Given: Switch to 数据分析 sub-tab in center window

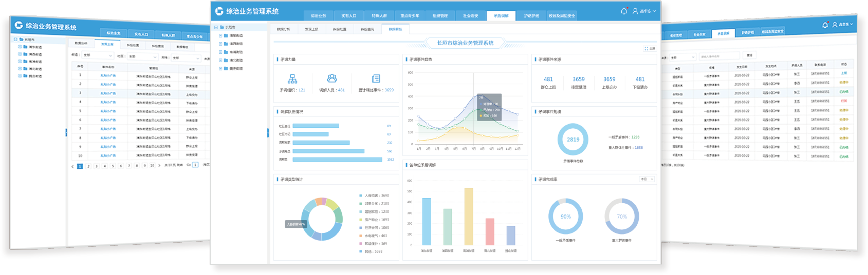Looking at the screenshot, I should 284,29.
